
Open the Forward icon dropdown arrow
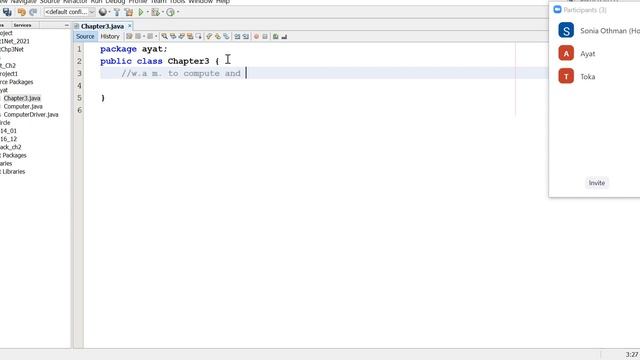pos(156,36)
